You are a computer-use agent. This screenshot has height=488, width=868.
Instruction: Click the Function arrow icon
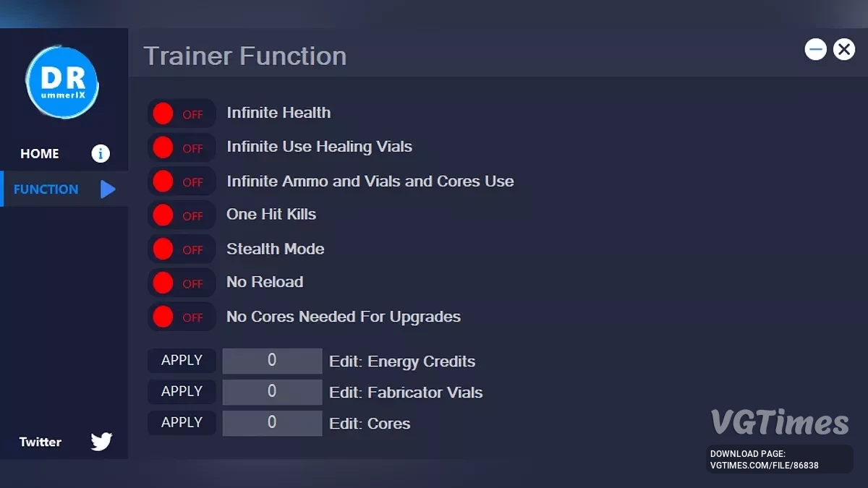tap(108, 189)
